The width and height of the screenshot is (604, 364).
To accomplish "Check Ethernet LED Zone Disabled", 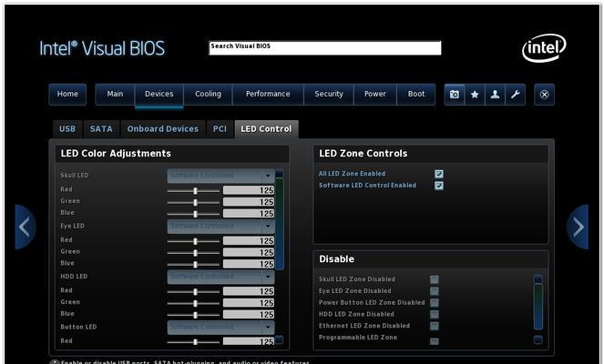I will tap(435, 326).
